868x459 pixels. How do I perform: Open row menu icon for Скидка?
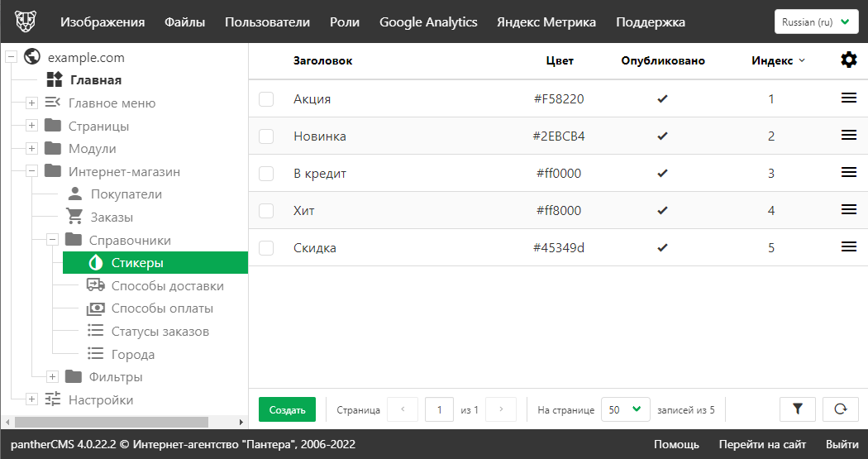pos(848,247)
